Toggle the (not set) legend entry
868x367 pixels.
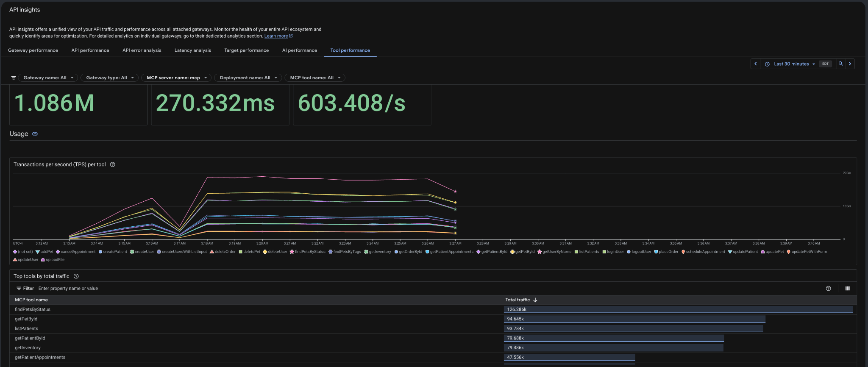pyautogui.click(x=23, y=252)
